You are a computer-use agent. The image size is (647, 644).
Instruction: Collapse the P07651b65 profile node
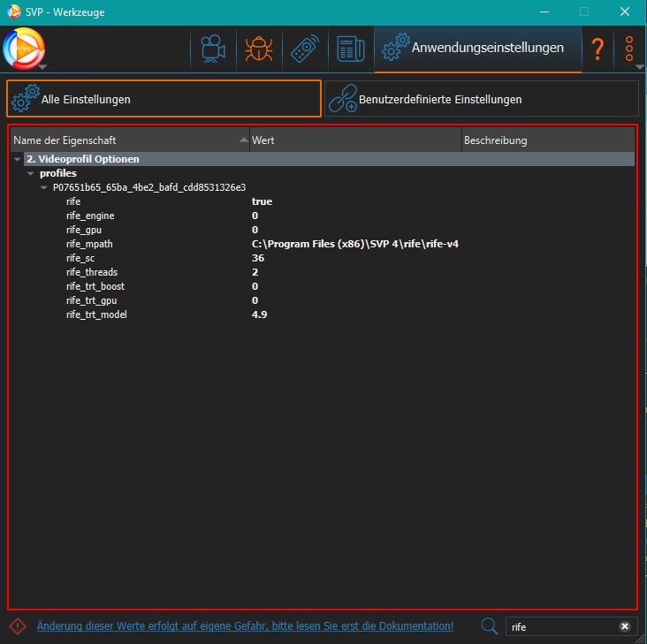point(44,187)
